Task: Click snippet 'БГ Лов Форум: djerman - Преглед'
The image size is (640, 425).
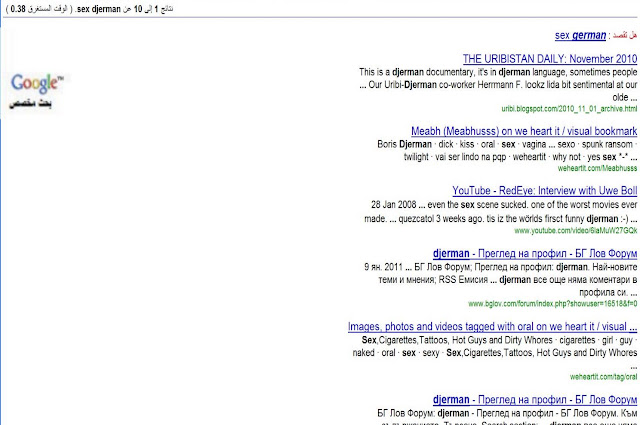Action: [507, 416]
